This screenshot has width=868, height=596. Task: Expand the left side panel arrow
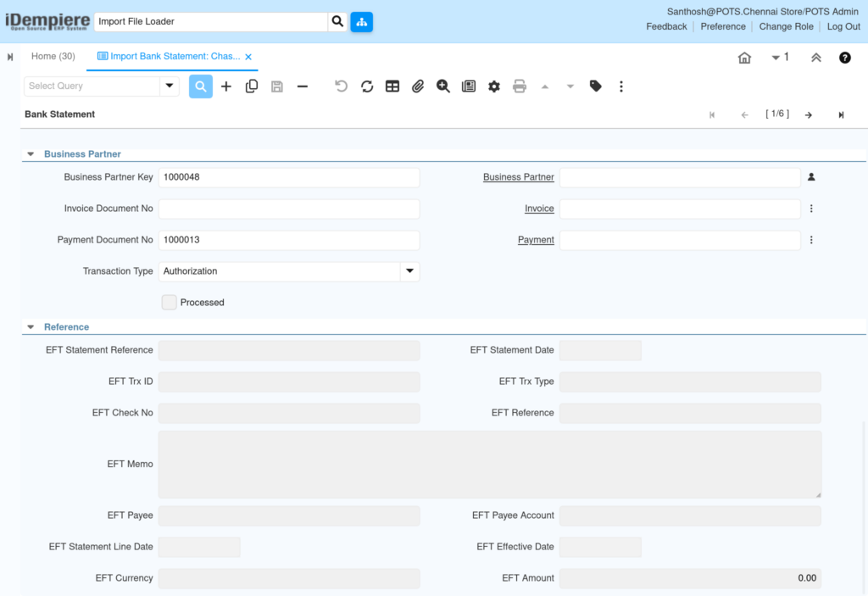coord(10,57)
